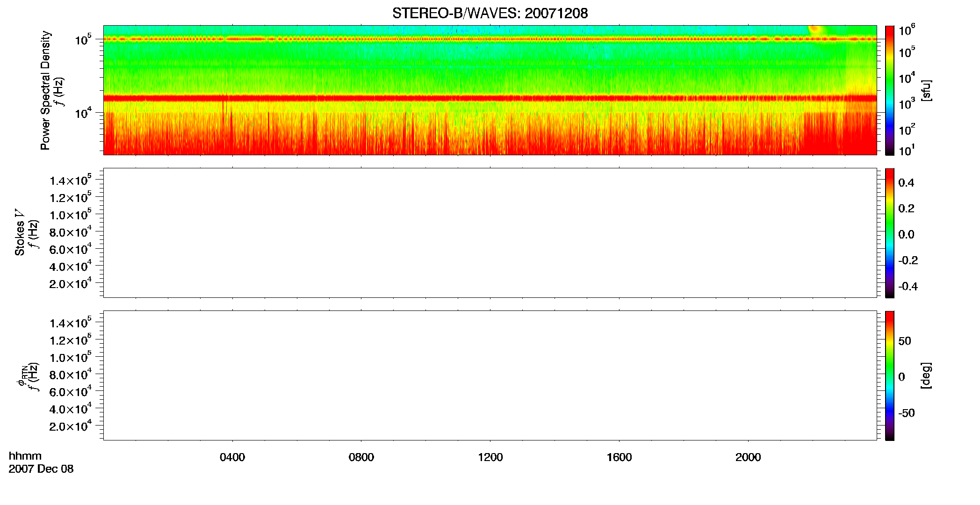Click the red band near 15 kHz in spectrogram

pyautogui.click(x=490, y=98)
